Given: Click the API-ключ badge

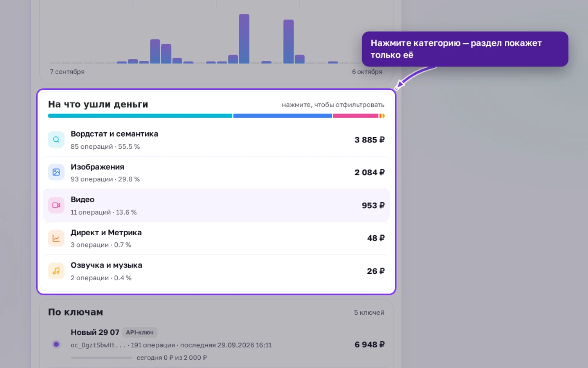Looking at the screenshot, I should click(x=140, y=332).
